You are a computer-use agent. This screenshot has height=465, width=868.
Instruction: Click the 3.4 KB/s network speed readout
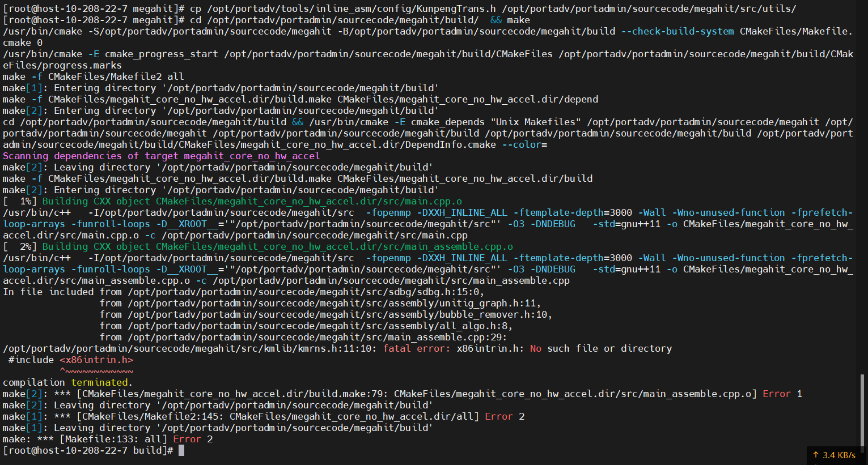coord(839,455)
